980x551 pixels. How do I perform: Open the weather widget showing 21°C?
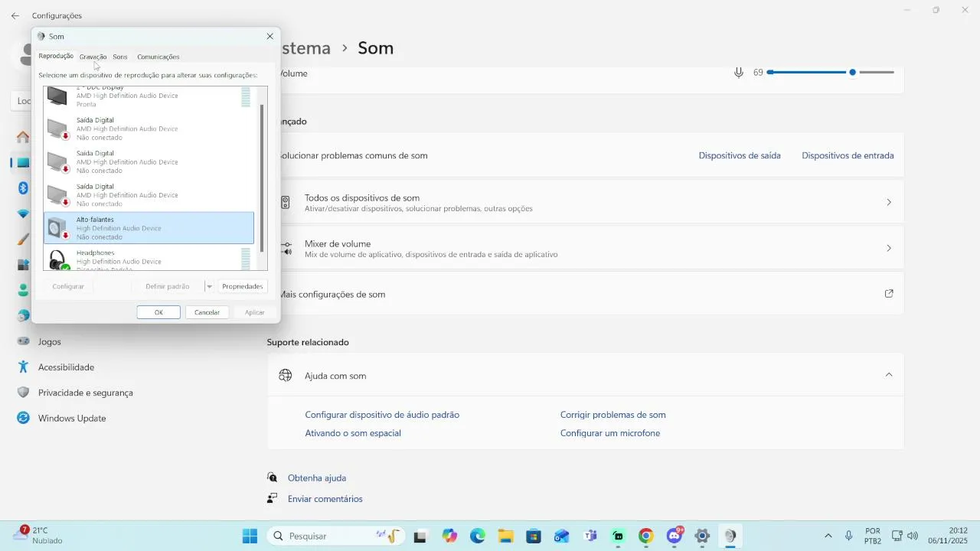38,536
